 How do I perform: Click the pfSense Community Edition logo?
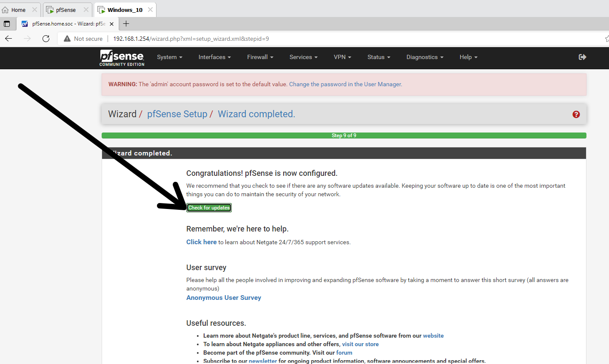pos(122,58)
